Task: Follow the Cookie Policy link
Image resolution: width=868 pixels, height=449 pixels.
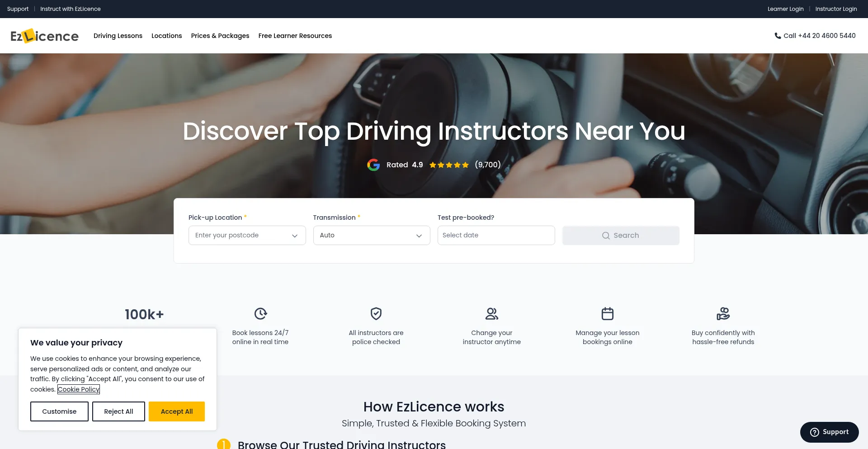Action: [x=79, y=389]
